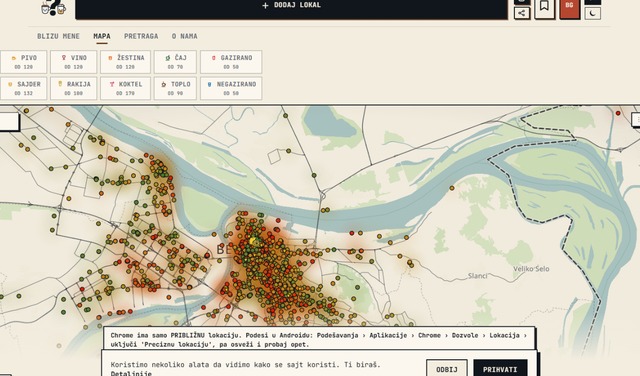Toggle the Čaj filter chip
This screenshot has width=640, height=376.
tap(175, 62)
